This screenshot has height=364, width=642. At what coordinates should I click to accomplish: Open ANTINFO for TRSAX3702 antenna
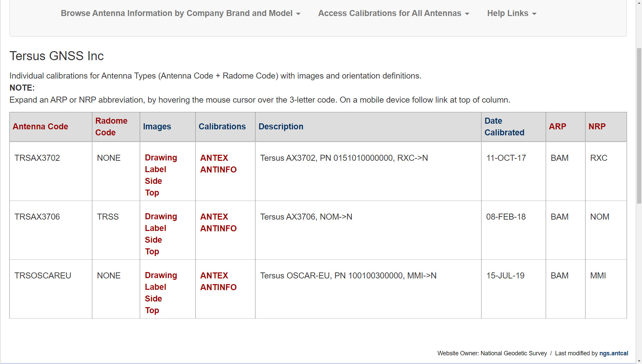click(218, 170)
